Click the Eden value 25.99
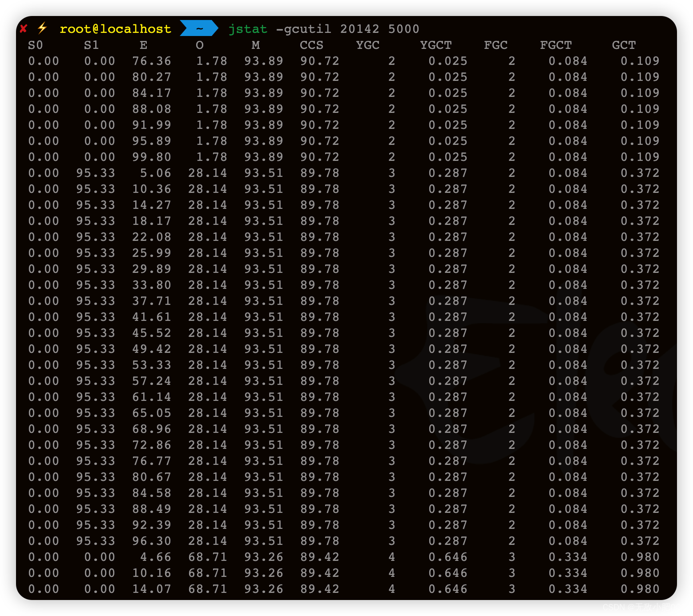Screen dimensions: 693x616 152,253
